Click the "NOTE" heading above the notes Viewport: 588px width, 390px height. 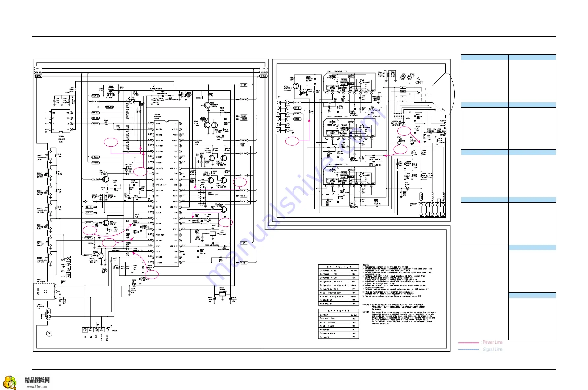[366, 265]
